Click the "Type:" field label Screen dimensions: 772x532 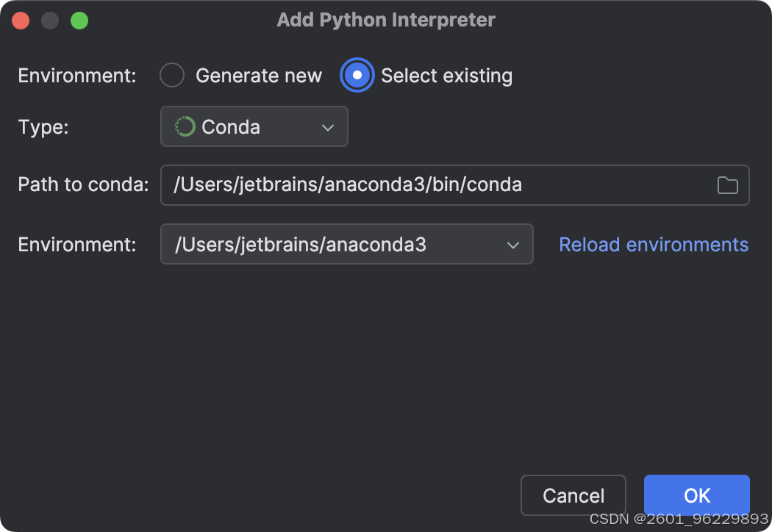[43, 127]
